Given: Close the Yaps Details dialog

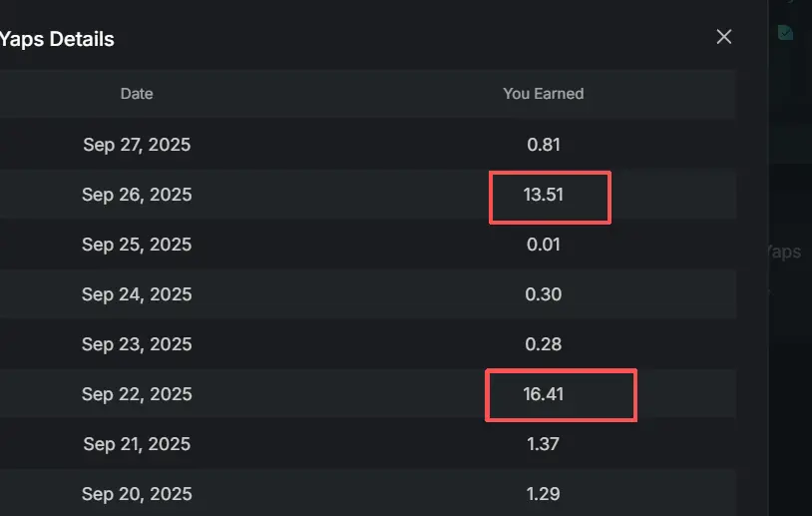Looking at the screenshot, I should [723, 37].
